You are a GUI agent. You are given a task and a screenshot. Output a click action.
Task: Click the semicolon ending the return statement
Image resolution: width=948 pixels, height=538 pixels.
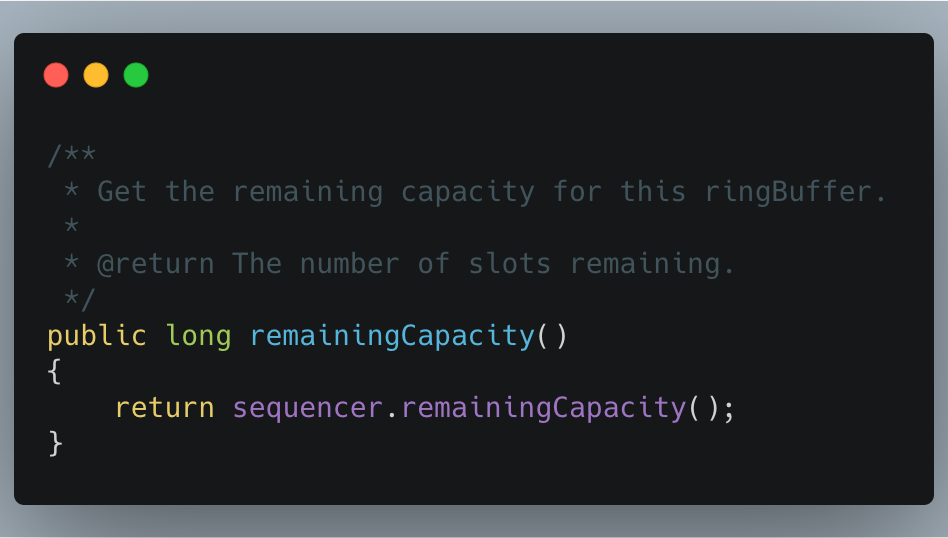[x=728, y=408]
